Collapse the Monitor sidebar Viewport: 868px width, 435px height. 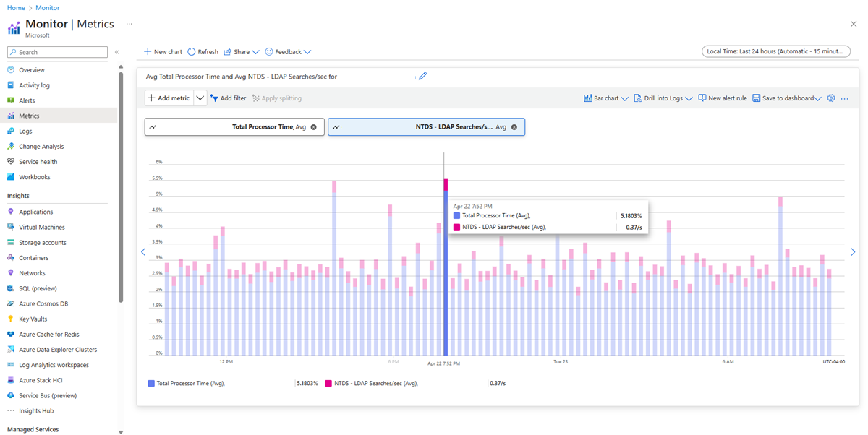click(116, 52)
